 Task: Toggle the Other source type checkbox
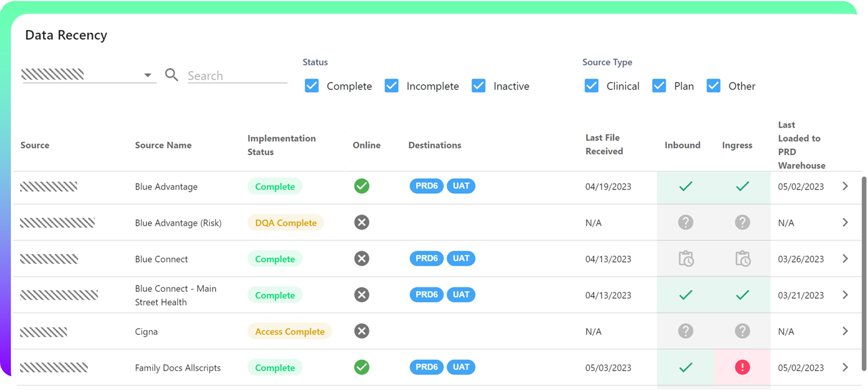point(713,86)
